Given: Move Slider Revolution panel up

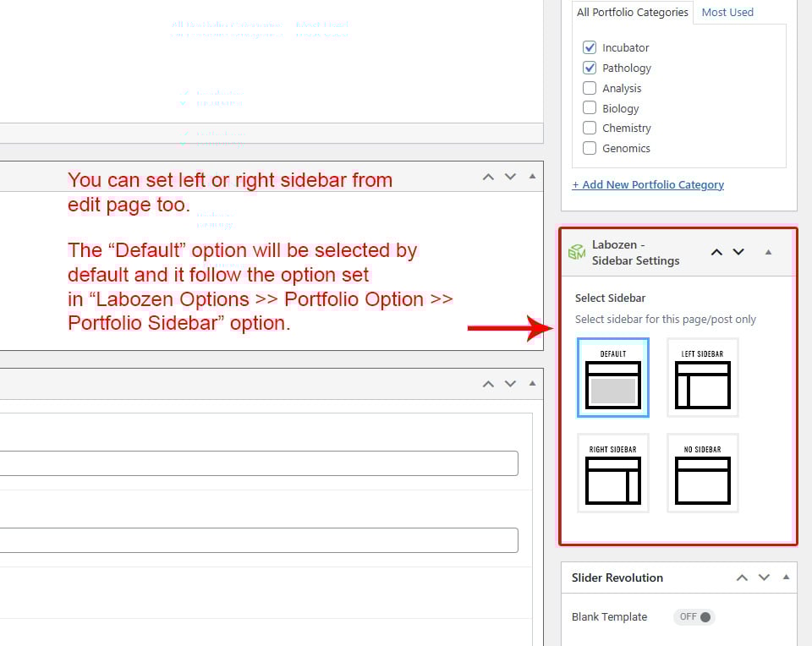Looking at the screenshot, I should tap(742, 578).
